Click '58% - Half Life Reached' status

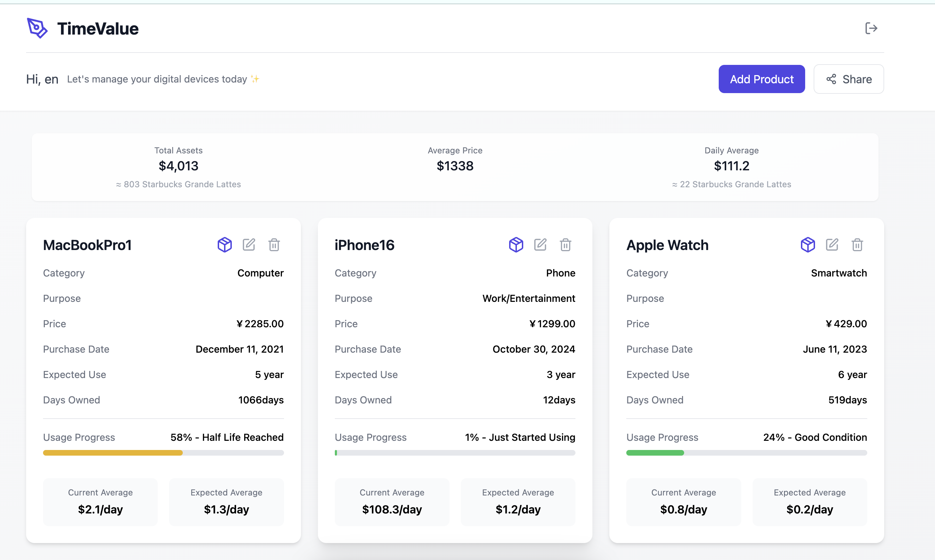tap(227, 437)
